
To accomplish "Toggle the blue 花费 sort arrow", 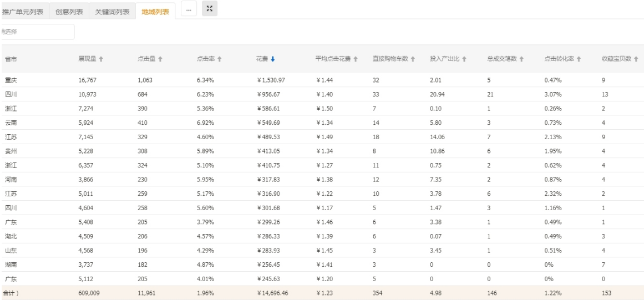I will [x=273, y=59].
